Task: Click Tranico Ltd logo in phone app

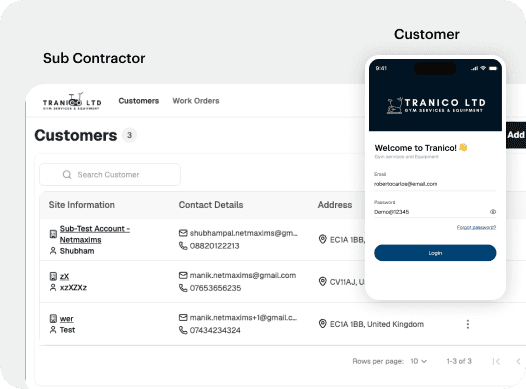Action: click(436, 106)
